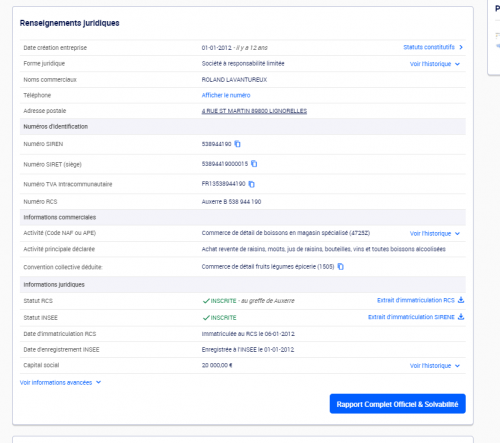Select the creation date 01-01-2012
The height and width of the screenshot is (443, 500).
point(216,48)
